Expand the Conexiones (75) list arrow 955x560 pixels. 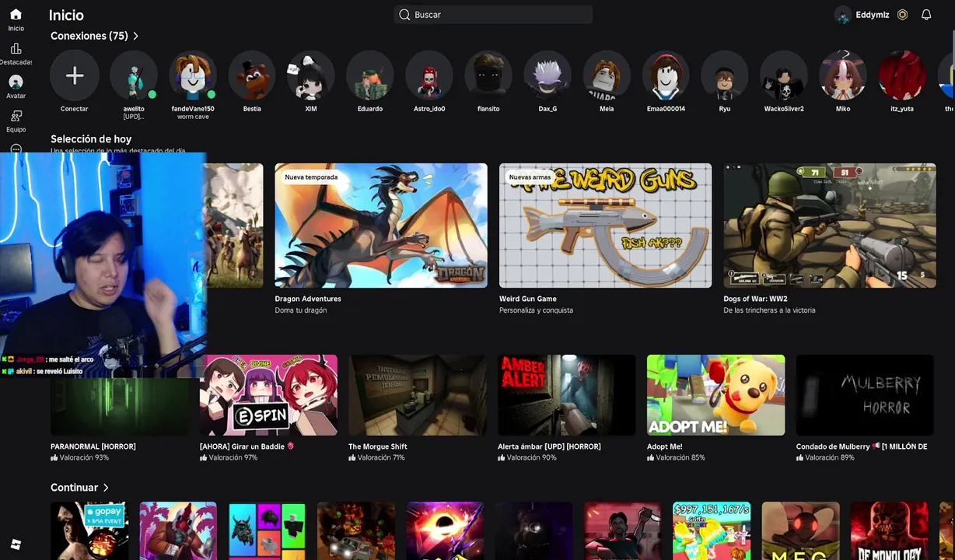(x=135, y=36)
